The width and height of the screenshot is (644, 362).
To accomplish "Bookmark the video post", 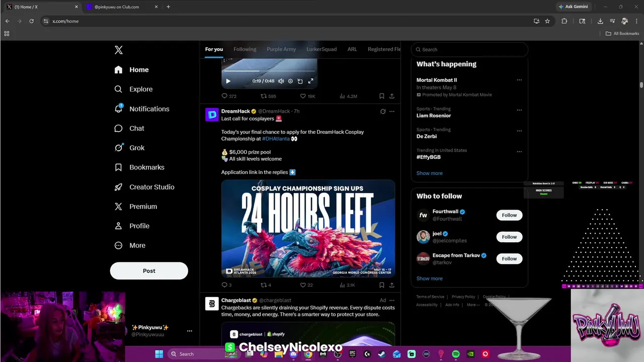I will 382,96.
